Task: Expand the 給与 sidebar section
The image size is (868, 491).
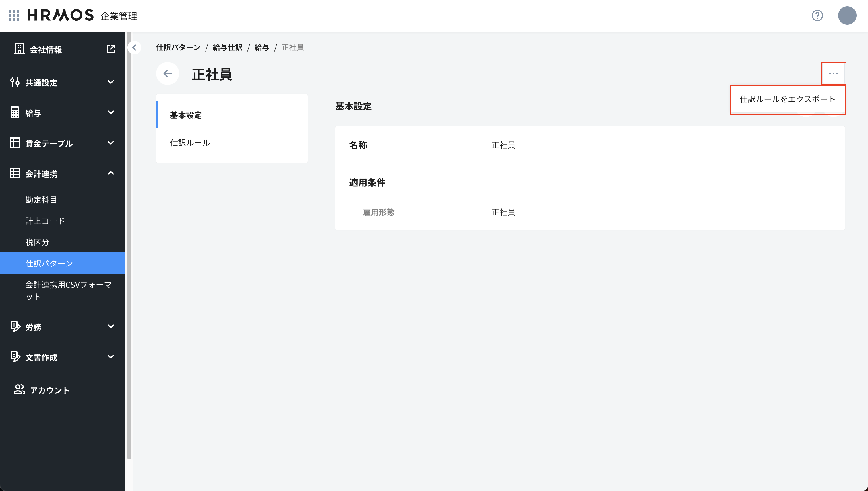Action: [x=111, y=112]
